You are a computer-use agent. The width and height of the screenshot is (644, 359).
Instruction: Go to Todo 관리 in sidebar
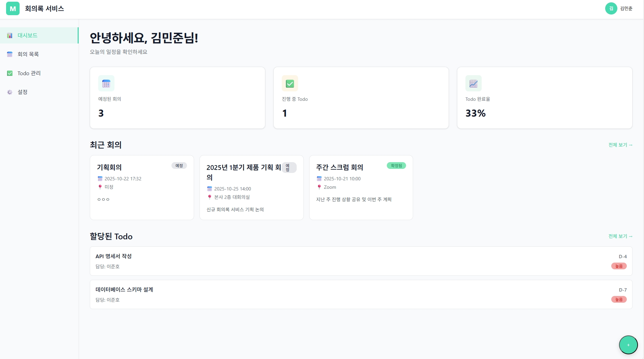pos(29,73)
